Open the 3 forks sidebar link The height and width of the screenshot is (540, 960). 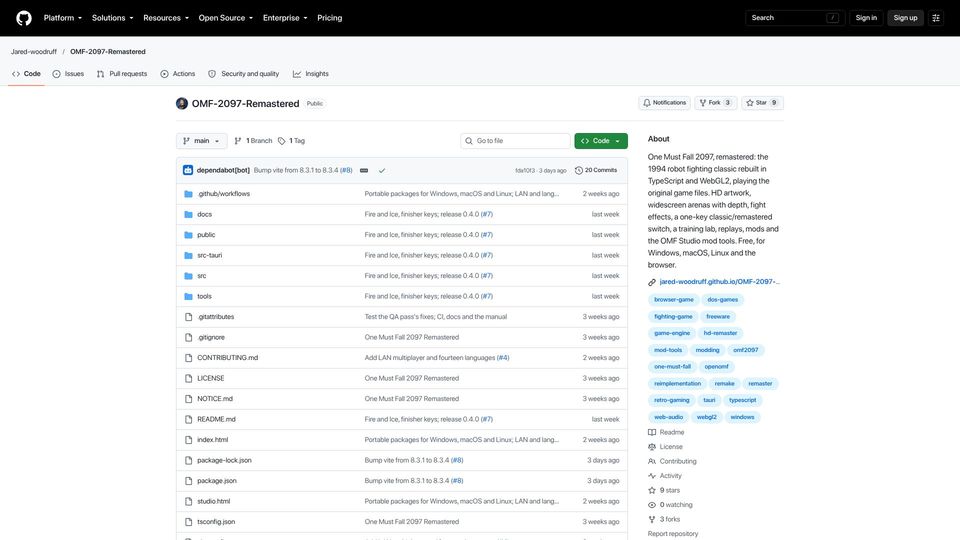pos(664,519)
